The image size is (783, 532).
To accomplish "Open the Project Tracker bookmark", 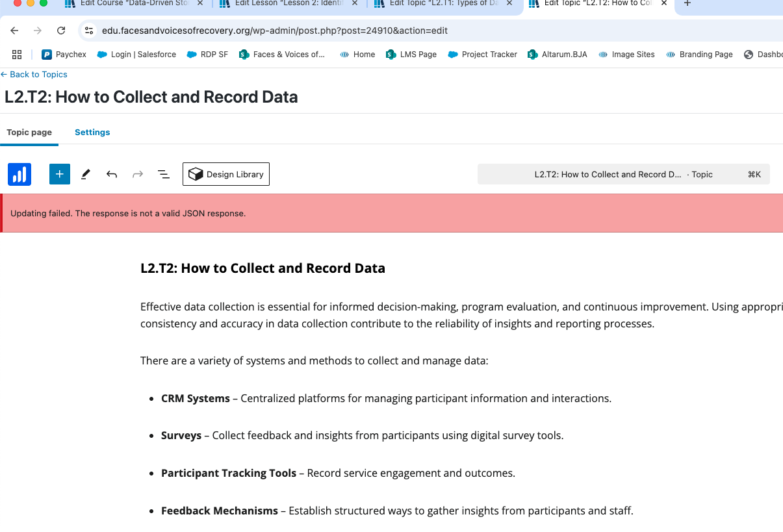I will 483,55.
